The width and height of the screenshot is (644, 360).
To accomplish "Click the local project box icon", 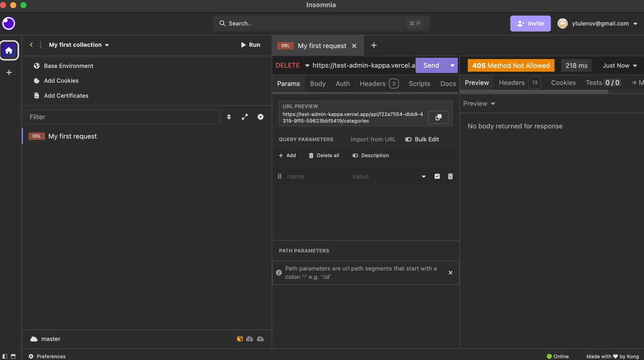I will click(x=240, y=339).
